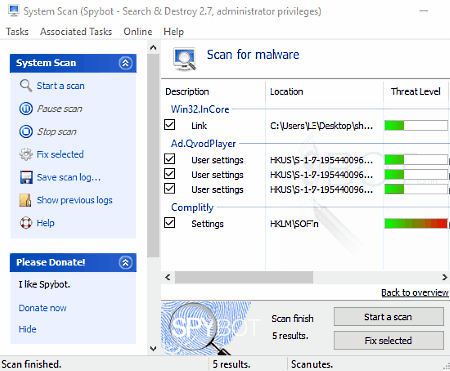Uncheck the third Ad.QvodPlayer User settings checkbox

pyautogui.click(x=170, y=189)
